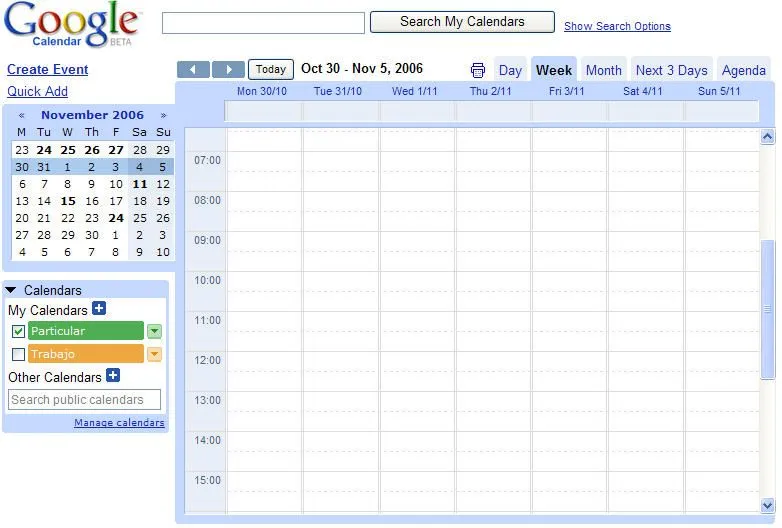Add a new calendar under My Calendars
Viewport: 782px width, 528px height.
point(99,308)
